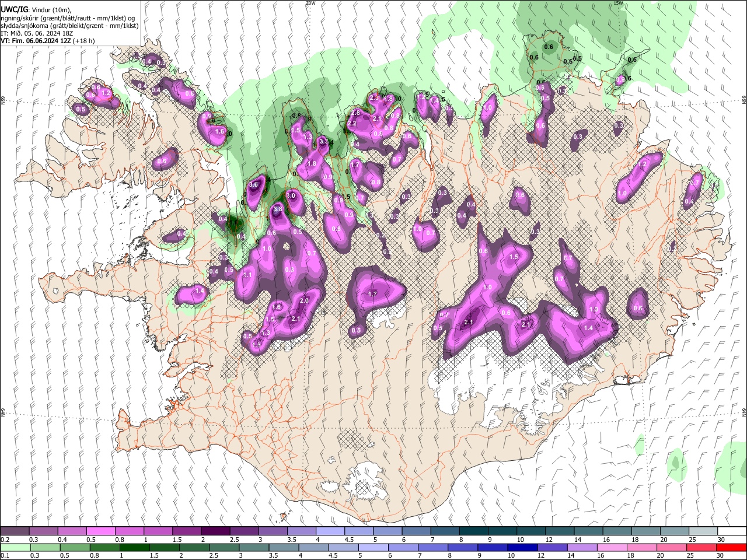
Task: Click the '3.8' precipitation value on the map
Action: pos(278,209)
